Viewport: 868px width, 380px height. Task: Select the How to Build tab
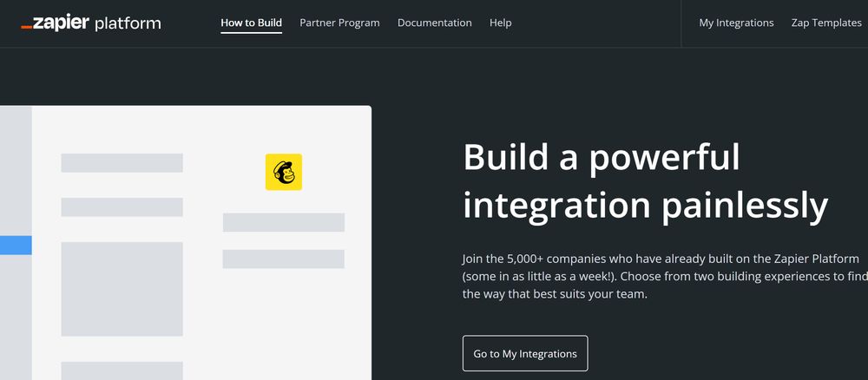251,23
